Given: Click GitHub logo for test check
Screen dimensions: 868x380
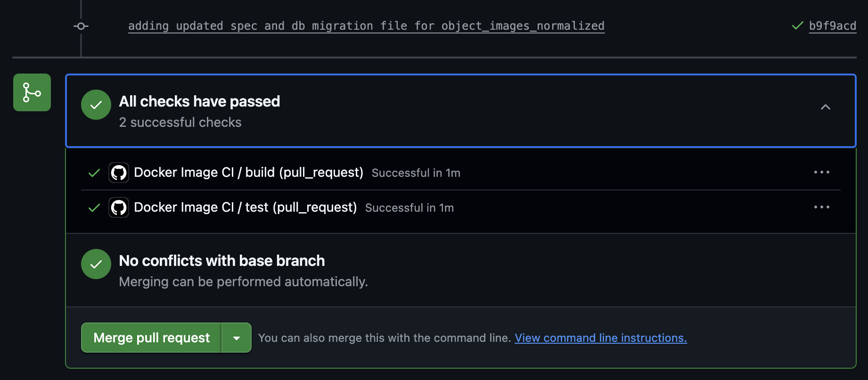Looking at the screenshot, I should (x=119, y=207).
